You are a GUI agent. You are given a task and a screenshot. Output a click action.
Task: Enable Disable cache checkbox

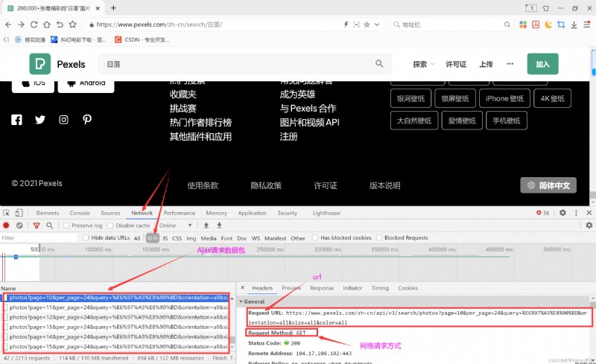(x=110, y=226)
